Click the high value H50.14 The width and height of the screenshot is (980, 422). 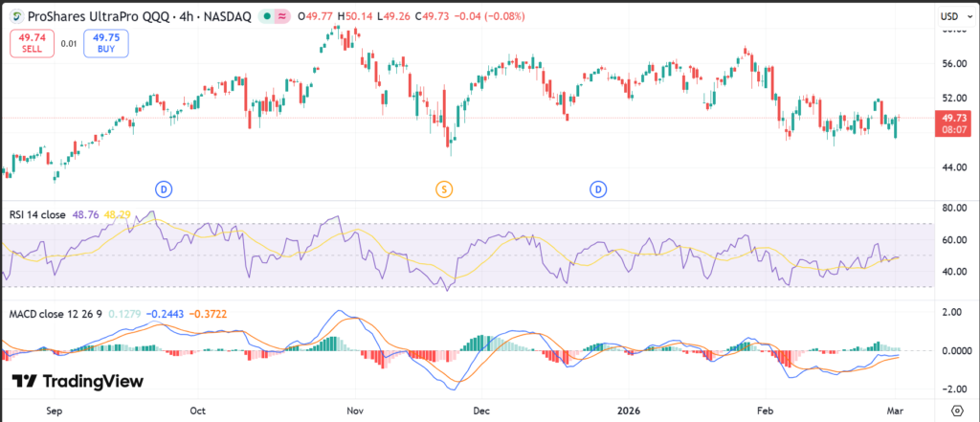[x=356, y=17]
